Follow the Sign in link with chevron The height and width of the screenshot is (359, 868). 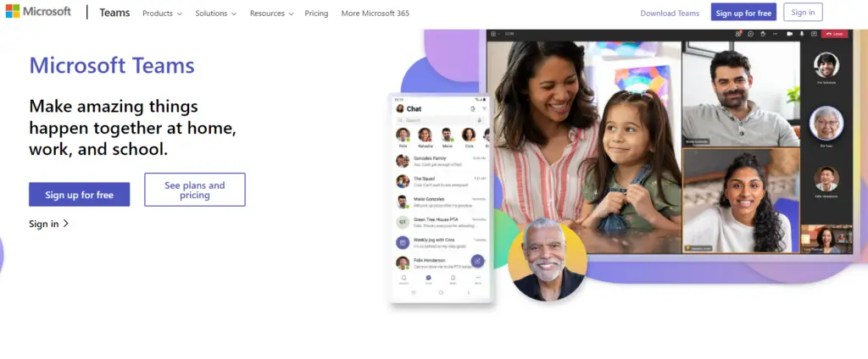pos(48,224)
